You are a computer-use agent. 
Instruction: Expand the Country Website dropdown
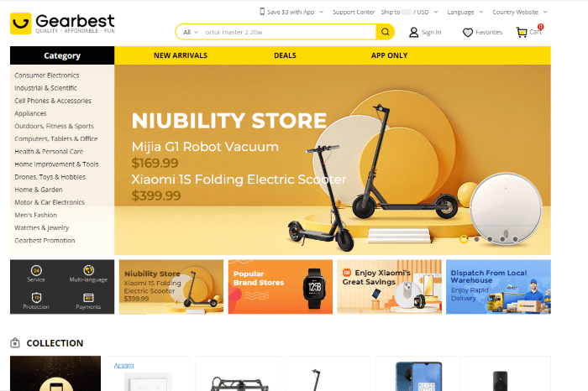pos(520,12)
